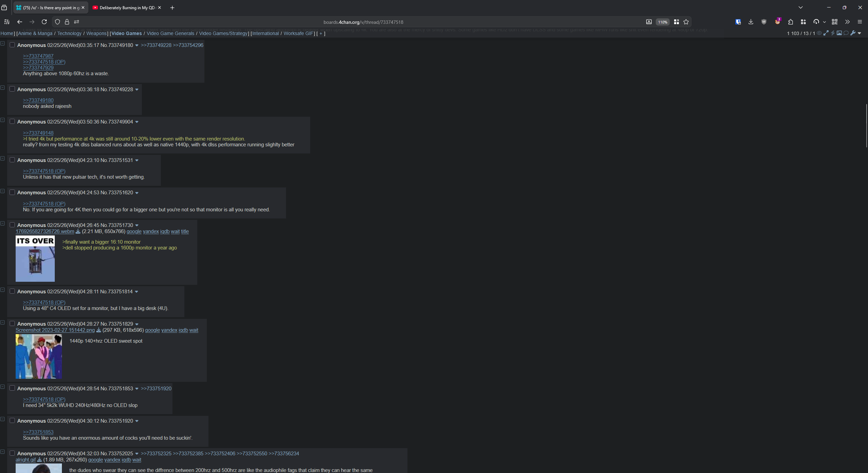
Task: Open the QR code generator extension
Action: (835, 22)
